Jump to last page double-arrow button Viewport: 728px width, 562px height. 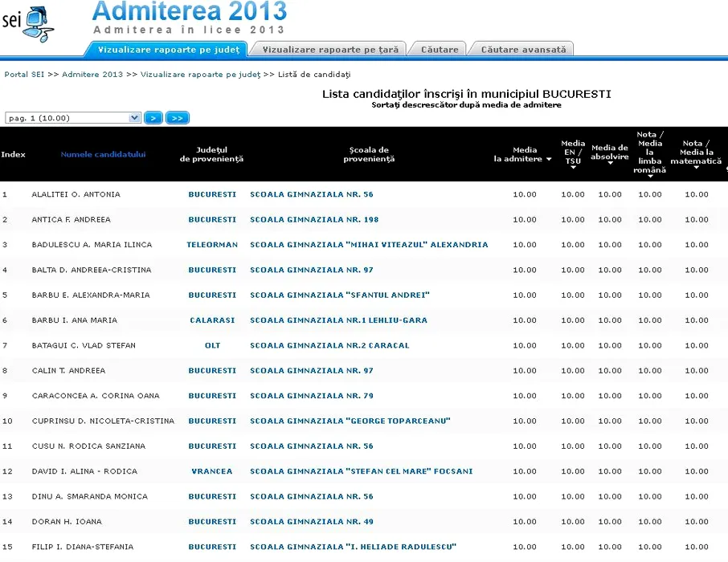click(178, 118)
